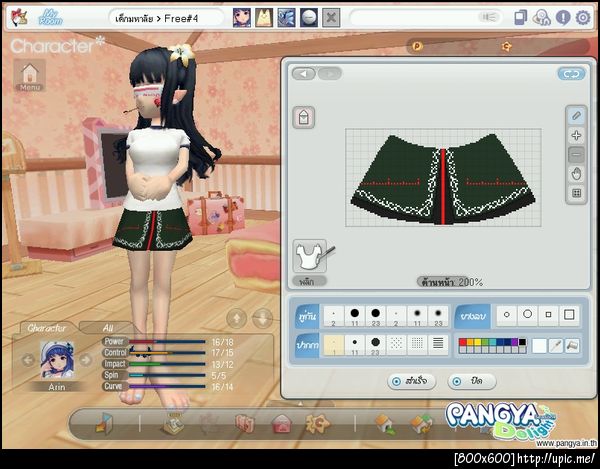600x469 pixels.
Task: Go to next character arrow
Action: tap(86, 360)
